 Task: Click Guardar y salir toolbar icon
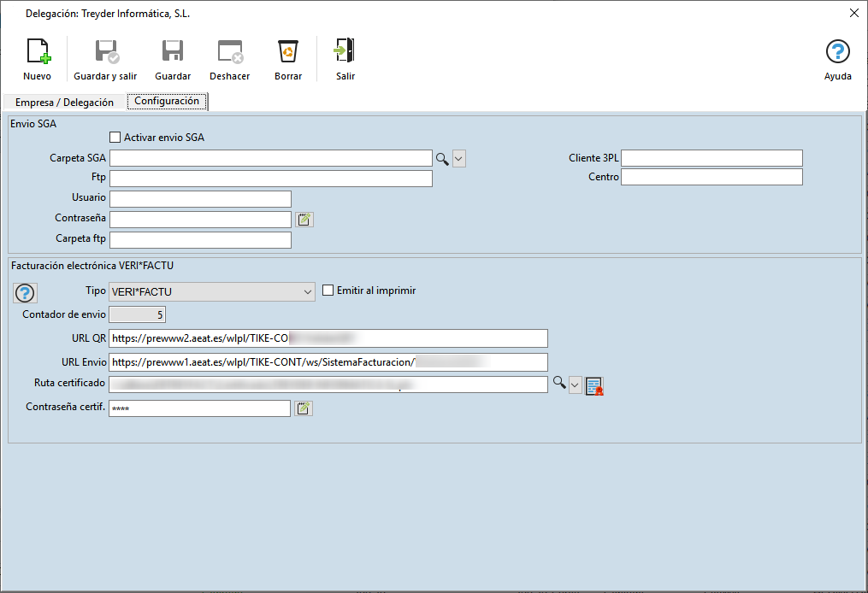(x=106, y=51)
